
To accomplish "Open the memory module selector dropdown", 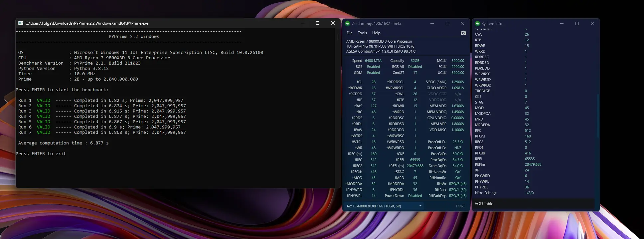I will [x=384, y=206].
